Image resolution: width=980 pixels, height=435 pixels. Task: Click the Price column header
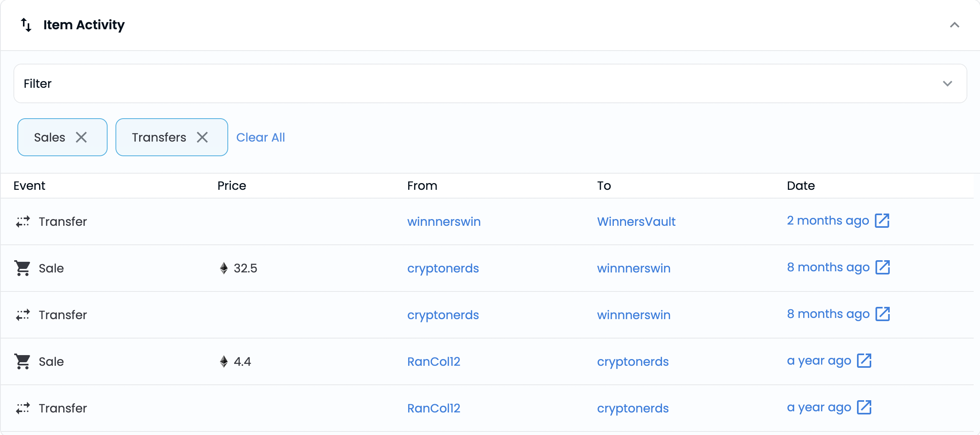tap(232, 185)
